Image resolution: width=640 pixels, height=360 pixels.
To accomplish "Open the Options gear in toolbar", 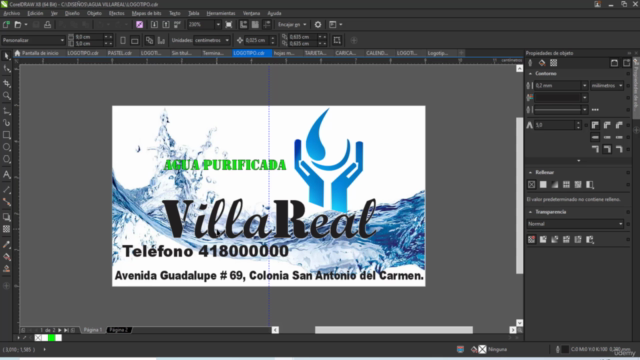I will pyautogui.click(x=318, y=24).
